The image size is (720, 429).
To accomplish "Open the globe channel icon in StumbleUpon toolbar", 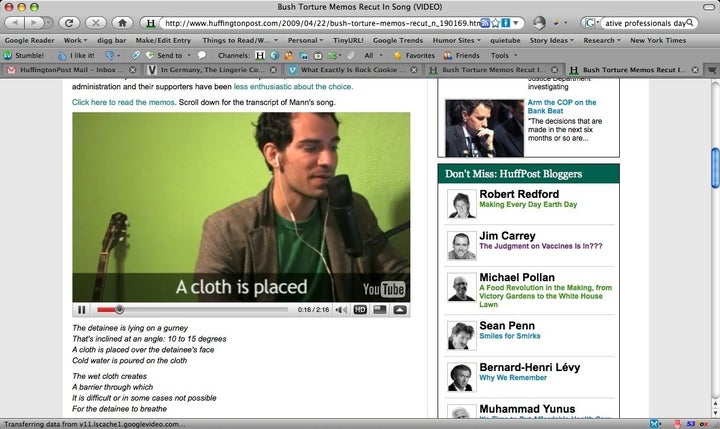I will click(x=275, y=56).
